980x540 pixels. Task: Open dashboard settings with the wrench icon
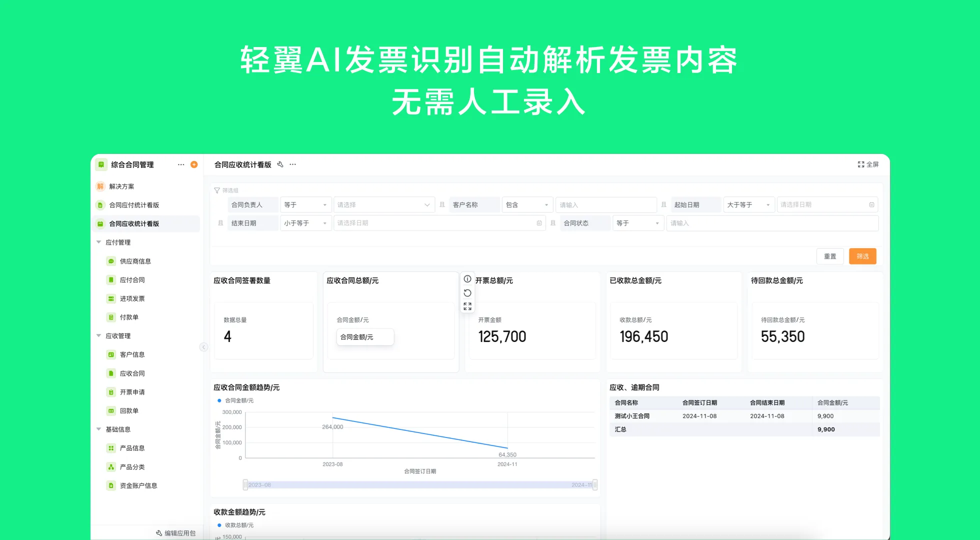[x=280, y=164]
